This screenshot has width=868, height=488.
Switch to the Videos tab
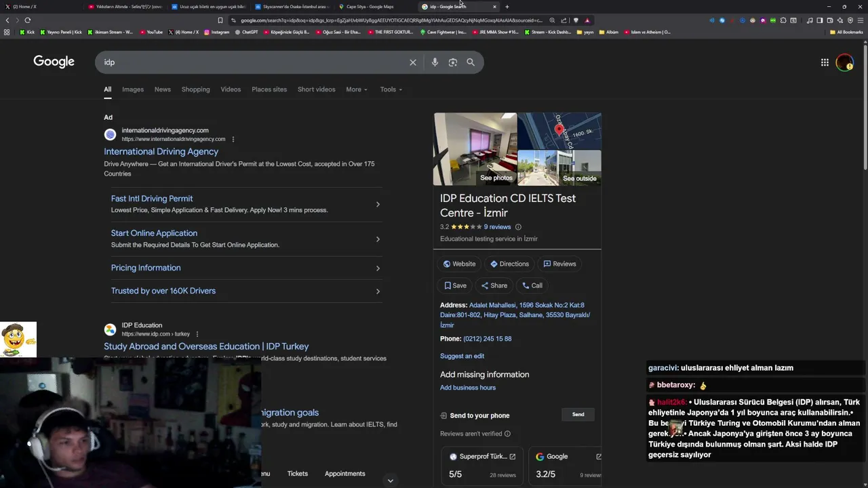[x=231, y=89]
